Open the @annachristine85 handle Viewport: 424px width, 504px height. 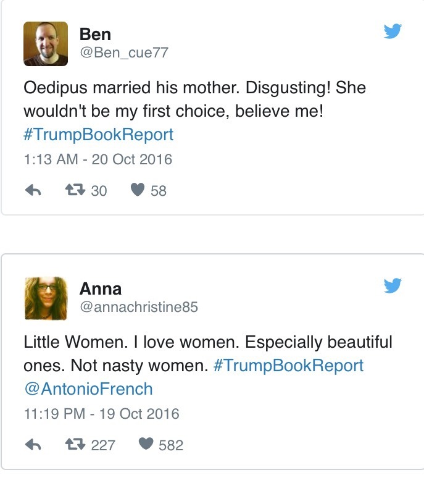click(x=139, y=307)
